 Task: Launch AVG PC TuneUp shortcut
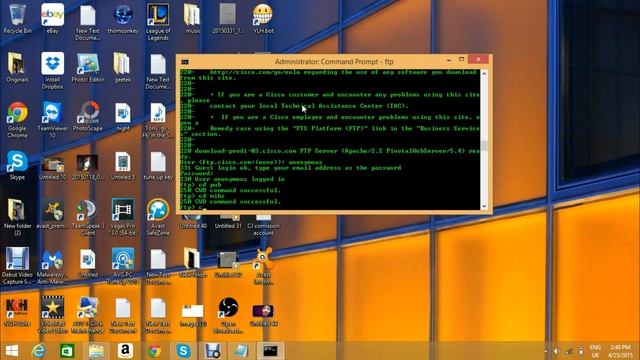coord(123,266)
